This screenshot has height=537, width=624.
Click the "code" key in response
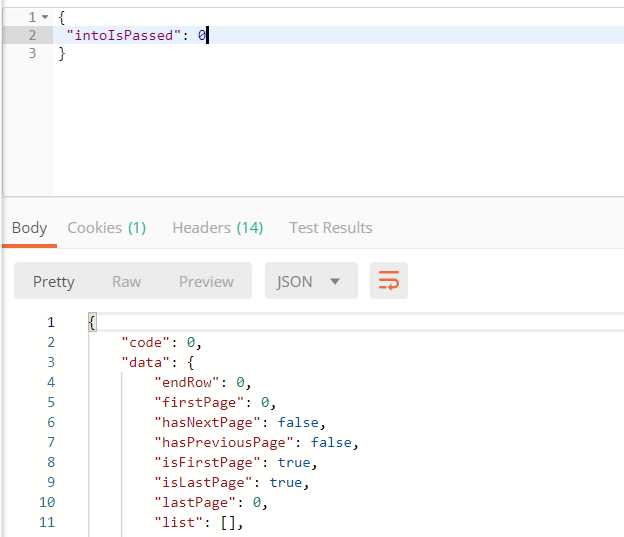coord(146,342)
